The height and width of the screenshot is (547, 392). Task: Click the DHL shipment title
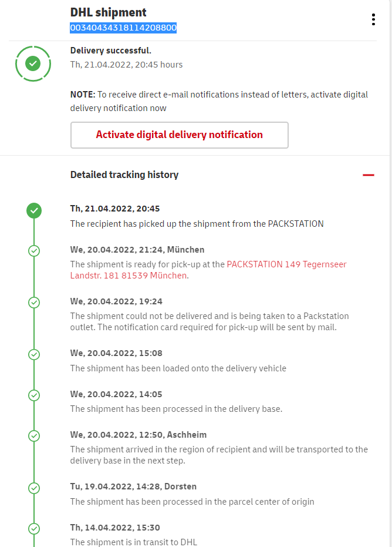(x=109, y=12)
